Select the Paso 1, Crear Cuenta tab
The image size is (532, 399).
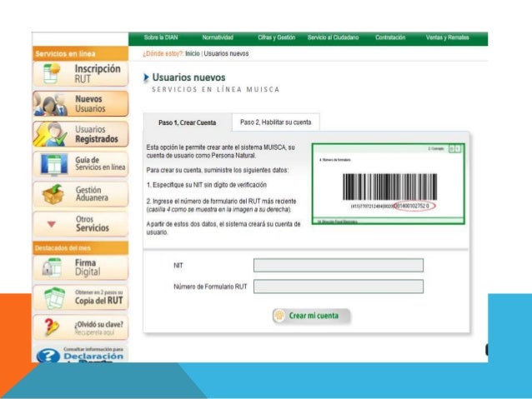tap(188, 122)
